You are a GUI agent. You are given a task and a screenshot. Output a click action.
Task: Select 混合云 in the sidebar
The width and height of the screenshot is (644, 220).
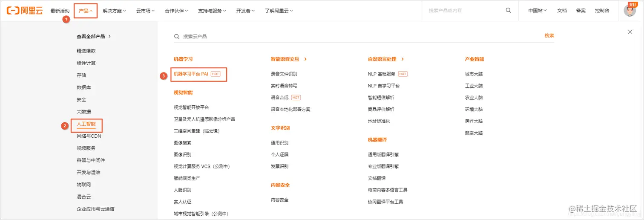(x=83, y=197)
